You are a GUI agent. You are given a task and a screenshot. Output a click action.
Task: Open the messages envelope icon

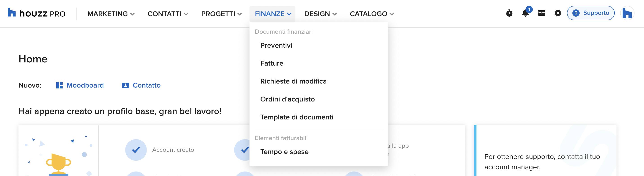(x=542, y=13)
